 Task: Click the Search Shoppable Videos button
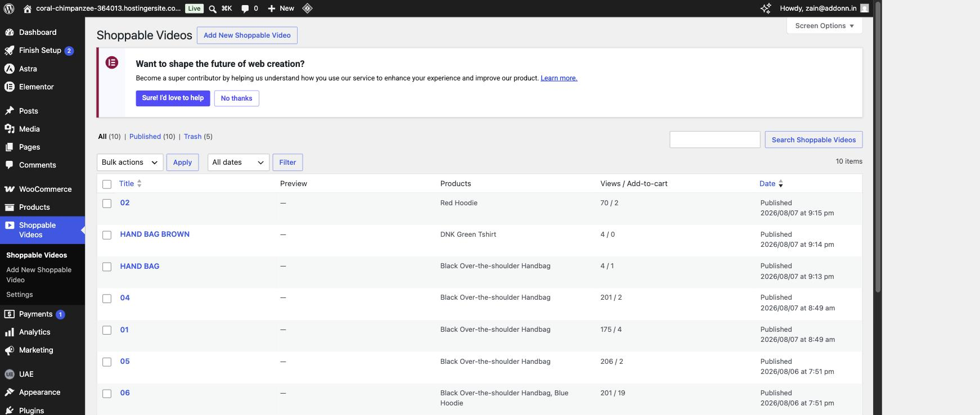click(x=813, y=139)
